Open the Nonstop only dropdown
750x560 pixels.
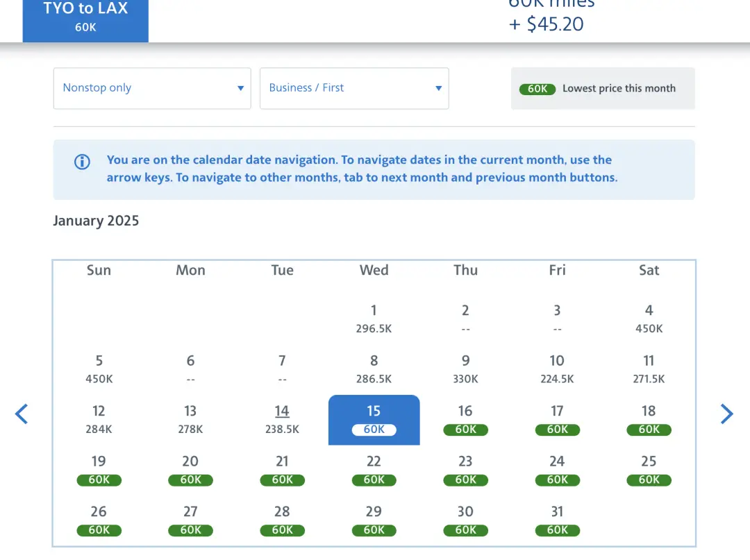point(152,88)
